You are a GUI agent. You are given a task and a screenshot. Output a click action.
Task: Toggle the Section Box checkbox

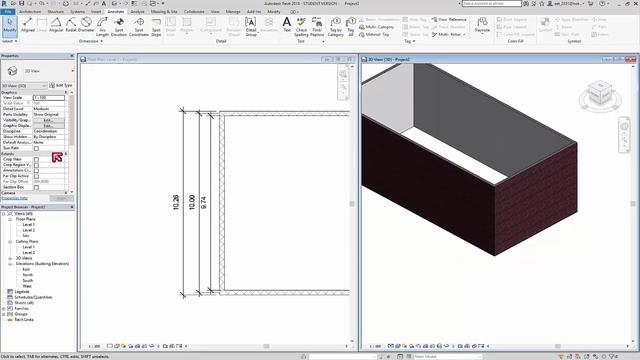click(x=36, y=187)
